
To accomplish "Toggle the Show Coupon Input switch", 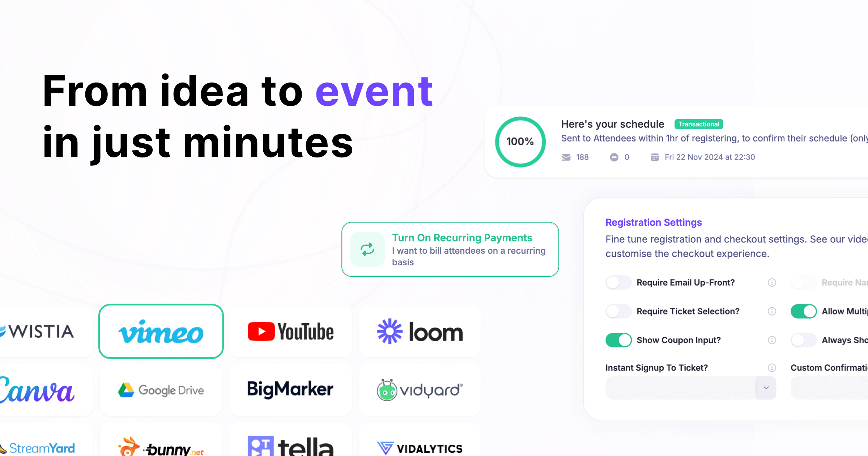I will tap(617, 340).
